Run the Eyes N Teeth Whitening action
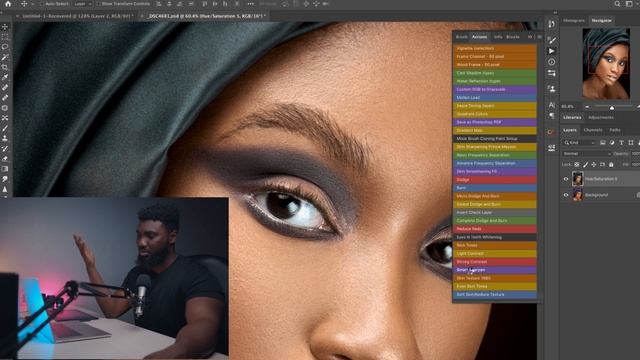Viewport: 640px width, 360px height. click(x=495, y=237)
